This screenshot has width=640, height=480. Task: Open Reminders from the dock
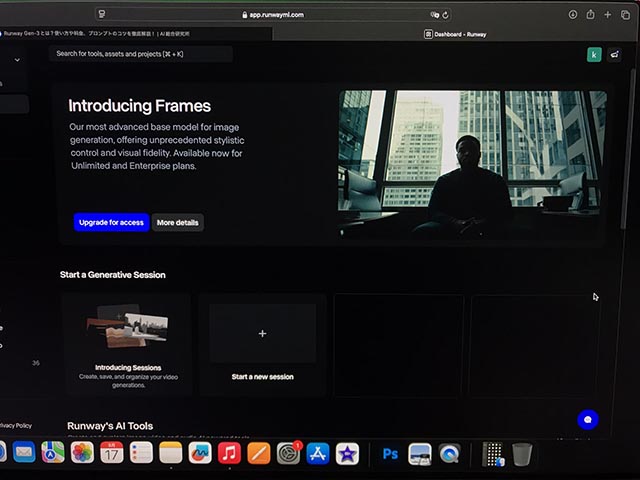coord(141,453)
